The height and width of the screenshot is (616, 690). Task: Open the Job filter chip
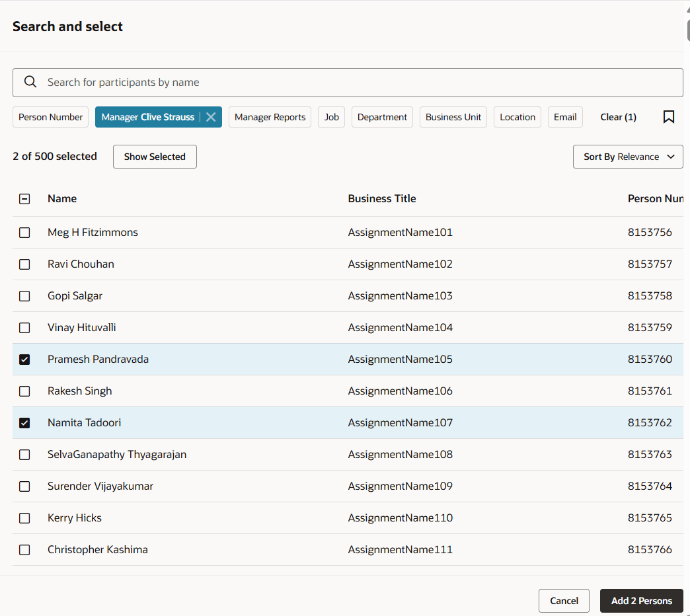point(331,117)
